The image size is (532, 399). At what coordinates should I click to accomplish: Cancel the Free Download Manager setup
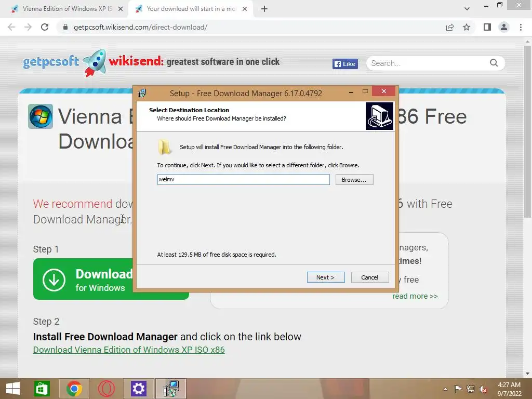[370, 277]
